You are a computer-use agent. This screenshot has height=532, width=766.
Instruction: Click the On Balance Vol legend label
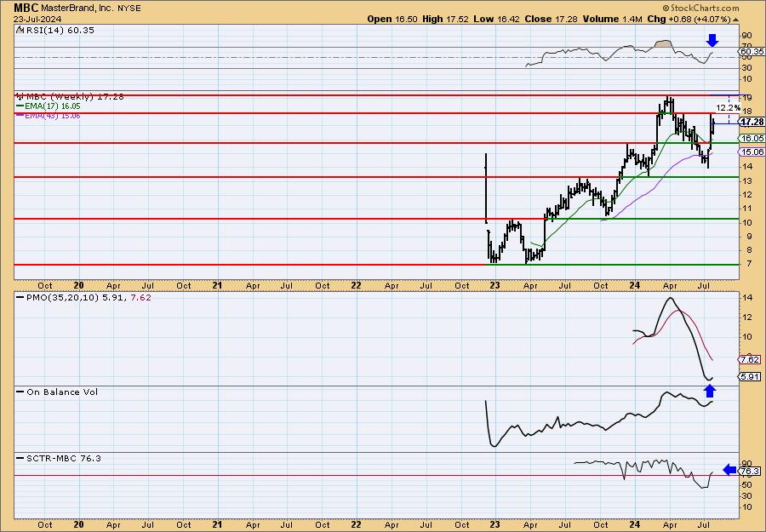pyautogui.click(x=62, y=392)
